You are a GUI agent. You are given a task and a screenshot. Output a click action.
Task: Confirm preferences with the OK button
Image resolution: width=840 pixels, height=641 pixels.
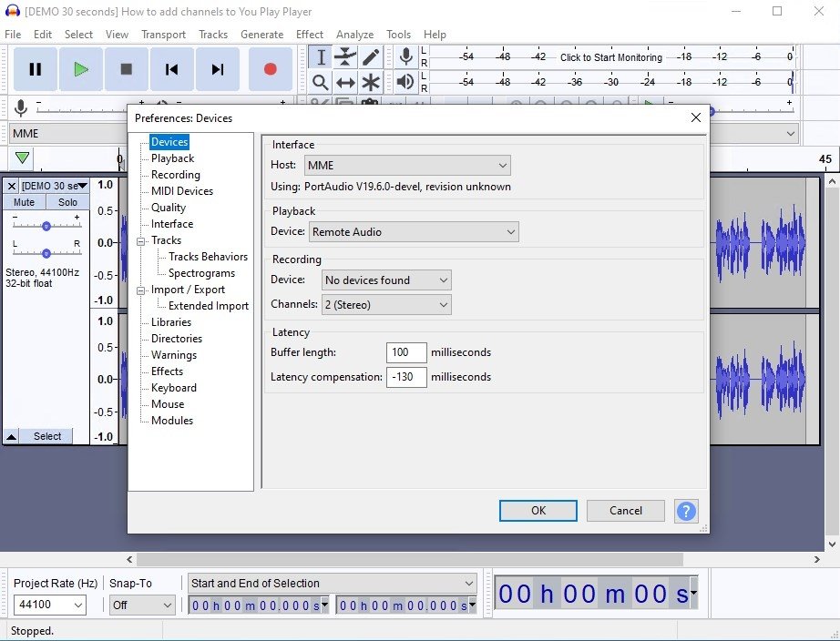pyautogui.click(x=538, y=511)
